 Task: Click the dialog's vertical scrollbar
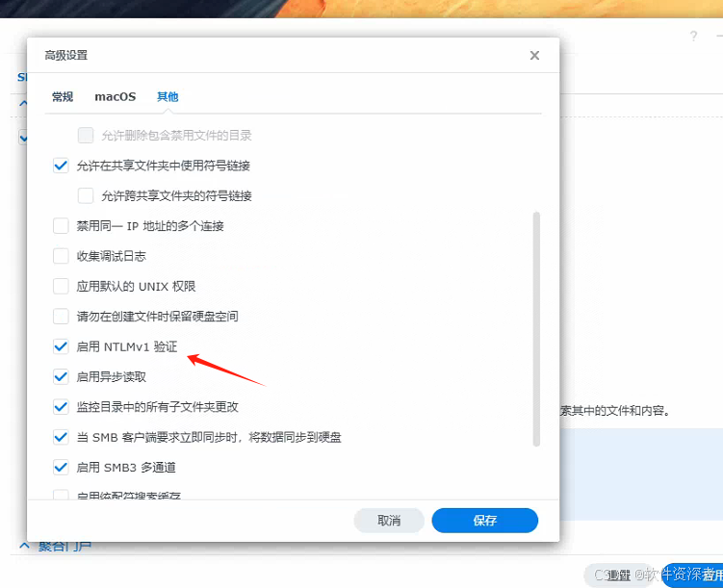[x=536, y=329]
